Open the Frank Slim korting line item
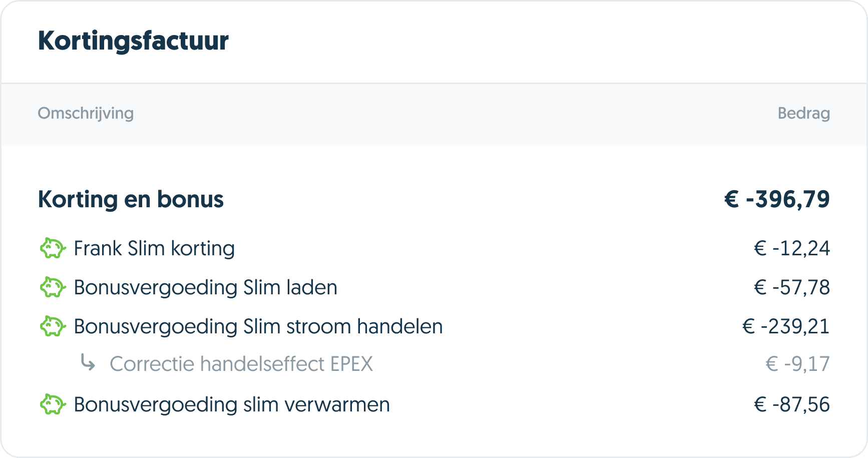 pyautogui.click(x=154, y=248)
